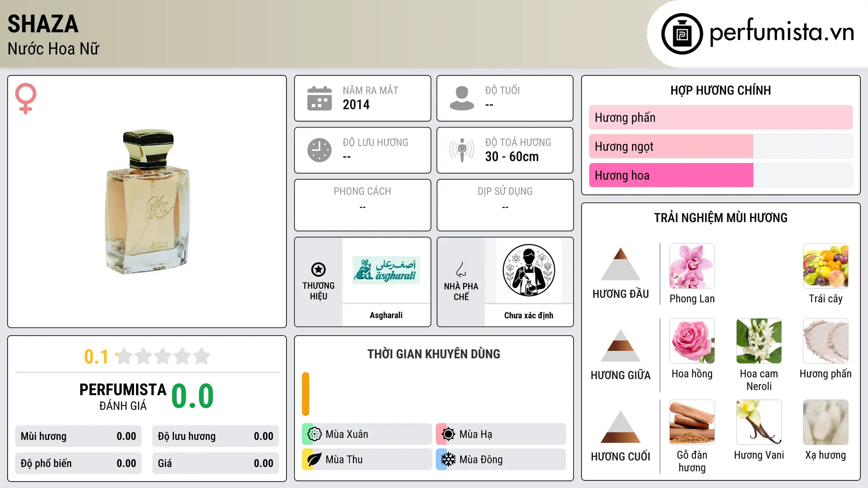Click the Hợp hương chính heading
Viewport: 868px width, 488px height.
721,90
